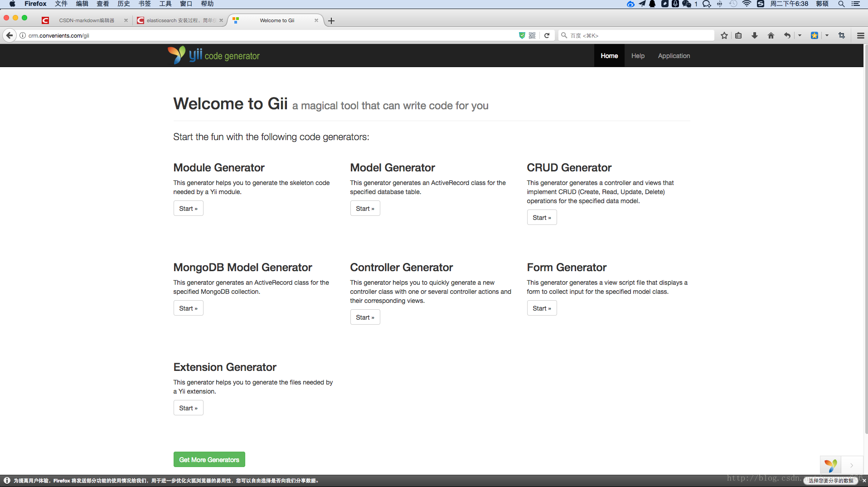The height and width of the screenshot is (487, 868).
Task: Bookmark this page with the star icon
Action: tap(724, 35)
